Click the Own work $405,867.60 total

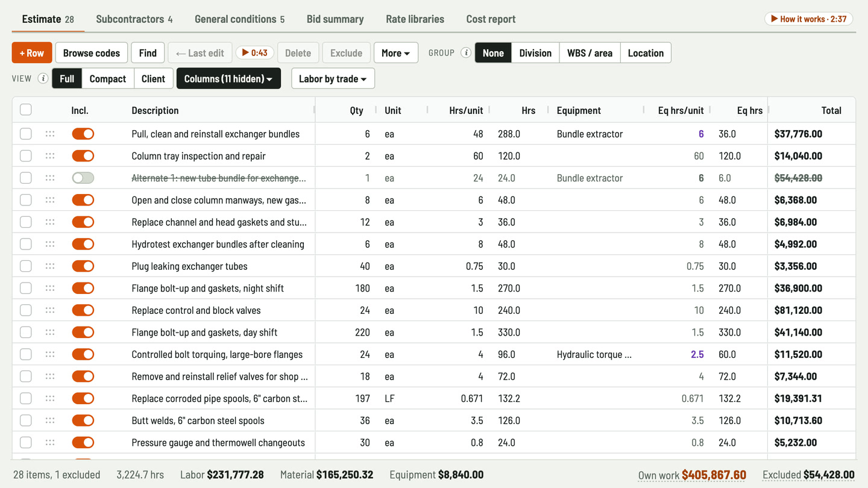(692, 475)
